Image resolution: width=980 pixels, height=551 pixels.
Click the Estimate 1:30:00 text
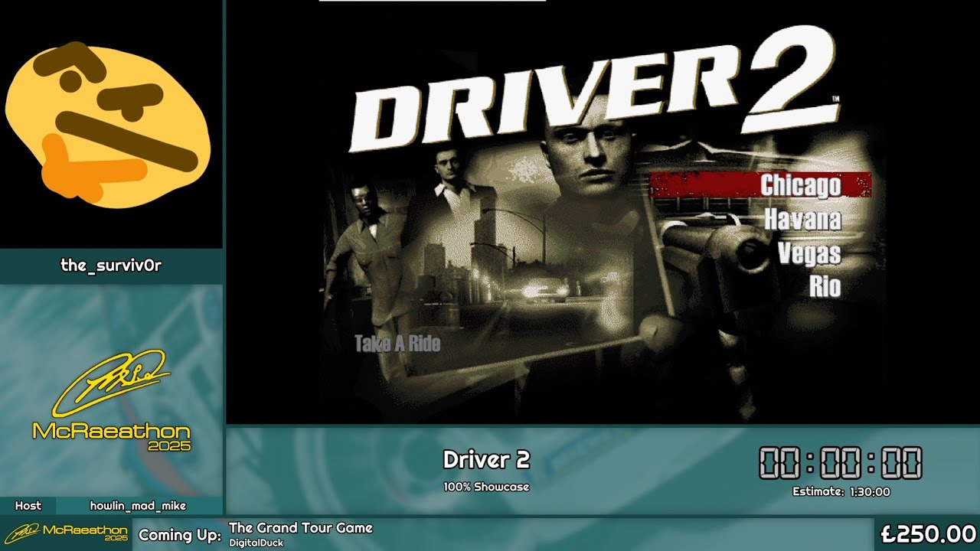click(841, 492)
